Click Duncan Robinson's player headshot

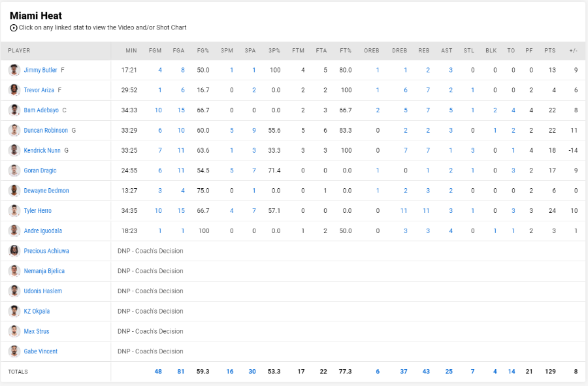(14, 131)
